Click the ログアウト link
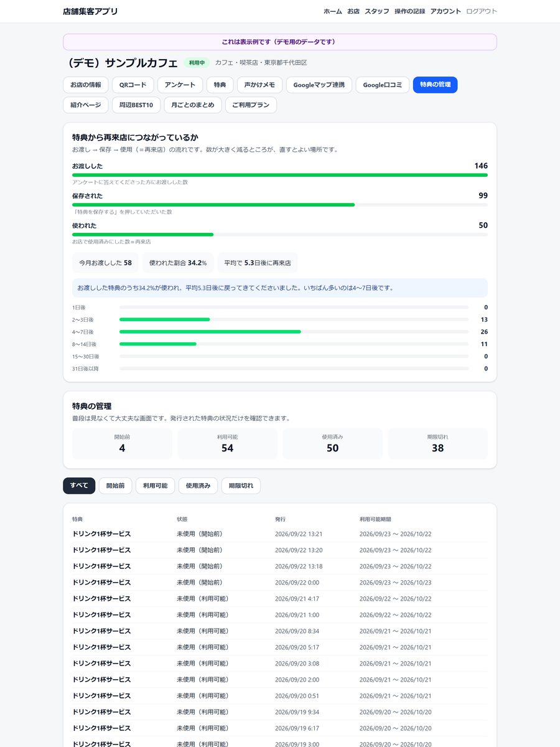The height and width of the screenshot is (747, 560). (x=482, y=11)
